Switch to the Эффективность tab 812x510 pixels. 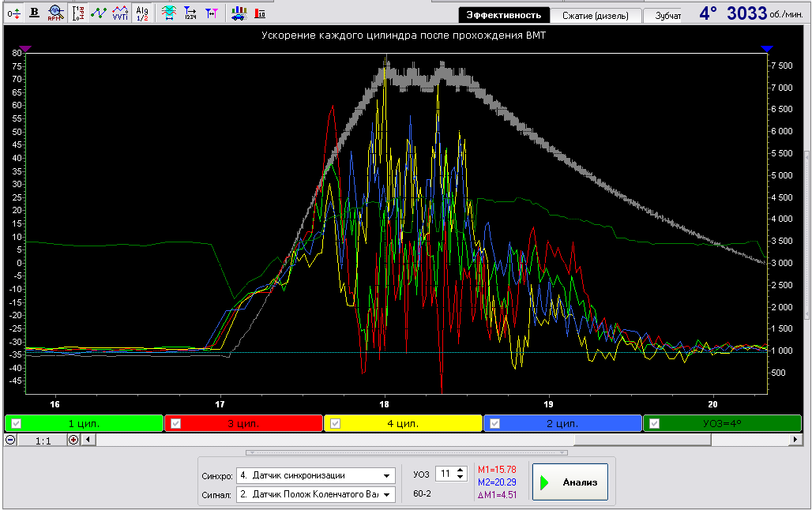(x=503, y=15)
